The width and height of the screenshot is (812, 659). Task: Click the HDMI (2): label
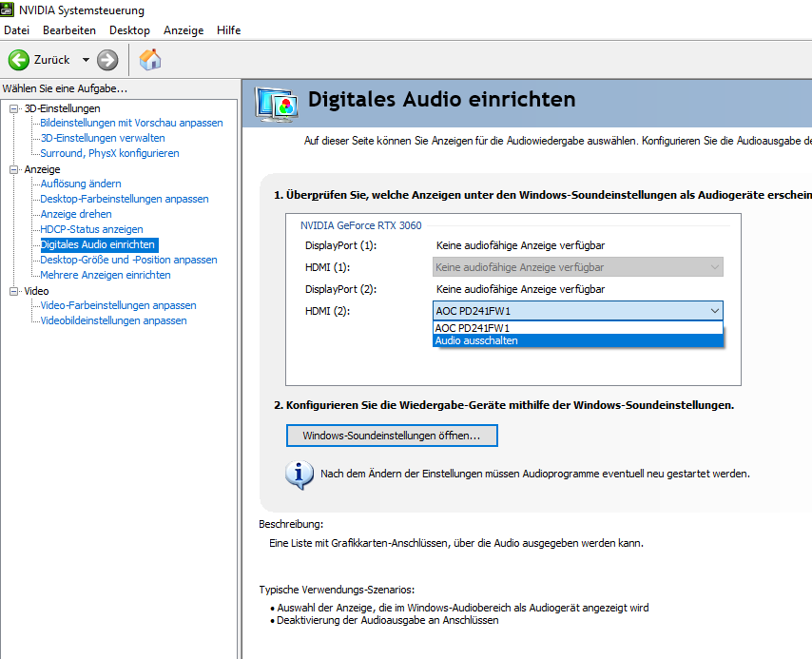tap(327, 311)
